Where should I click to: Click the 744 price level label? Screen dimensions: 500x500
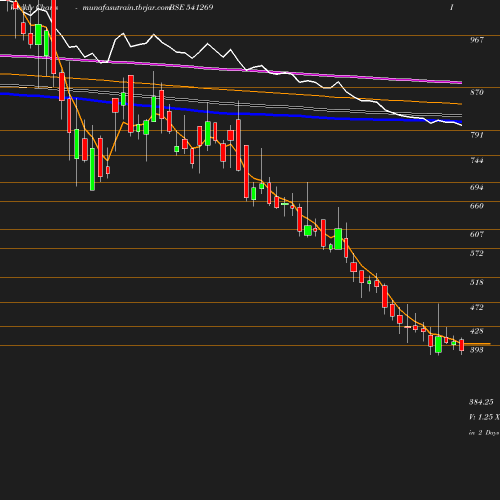pyautogui.click(x=477, y=161)
